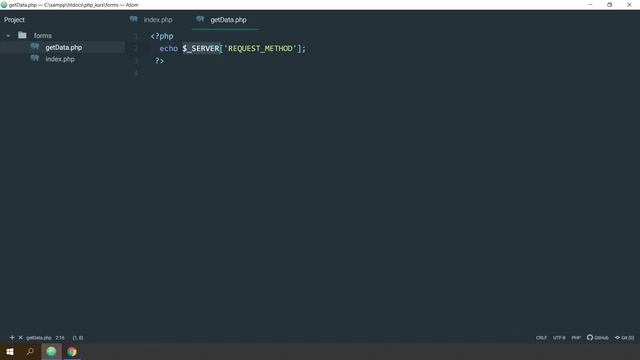Click the echo keyword on line 2
This screenshot has height=360, width=640.
coord(169,49)
